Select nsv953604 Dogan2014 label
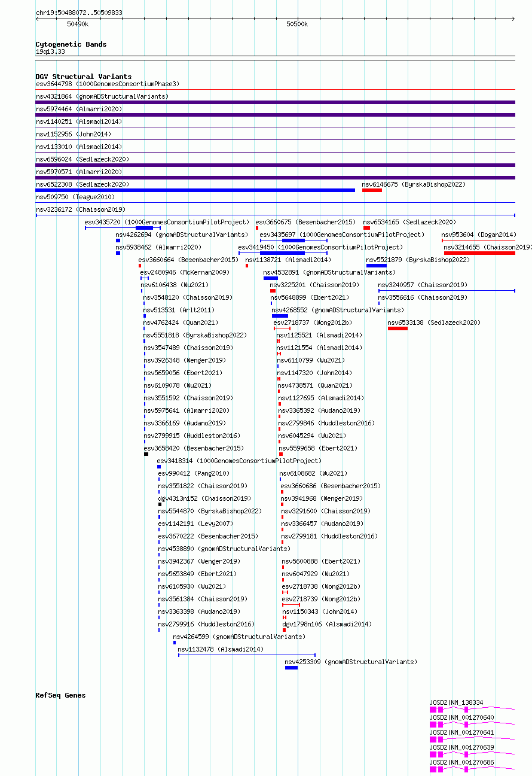532x776 pixels. (479, 235)
